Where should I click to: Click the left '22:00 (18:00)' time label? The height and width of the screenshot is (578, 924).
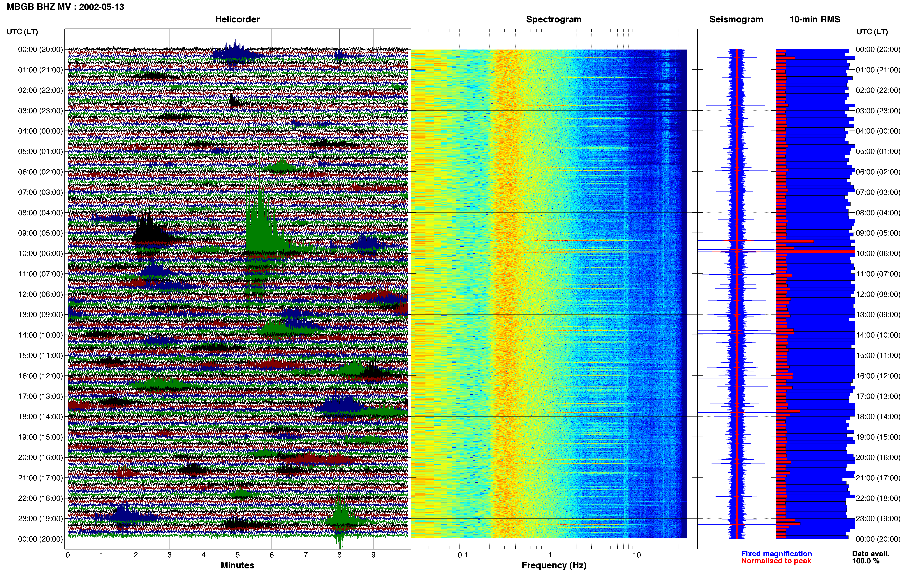[x=41, y=498]
